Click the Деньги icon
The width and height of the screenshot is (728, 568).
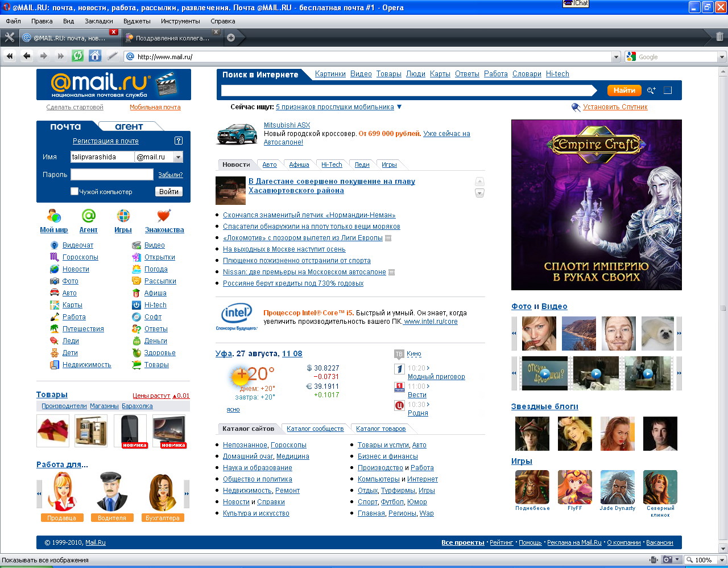136,341
